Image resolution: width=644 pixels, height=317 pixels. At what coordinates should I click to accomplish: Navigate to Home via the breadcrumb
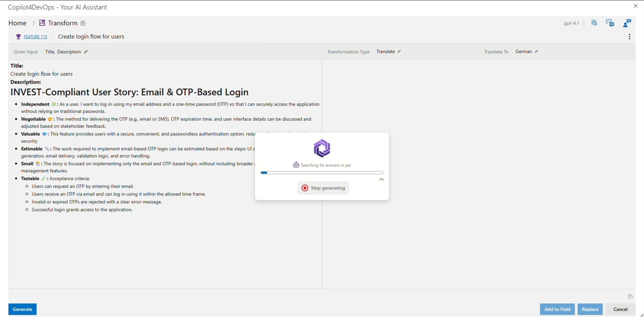tap(17, 23)
